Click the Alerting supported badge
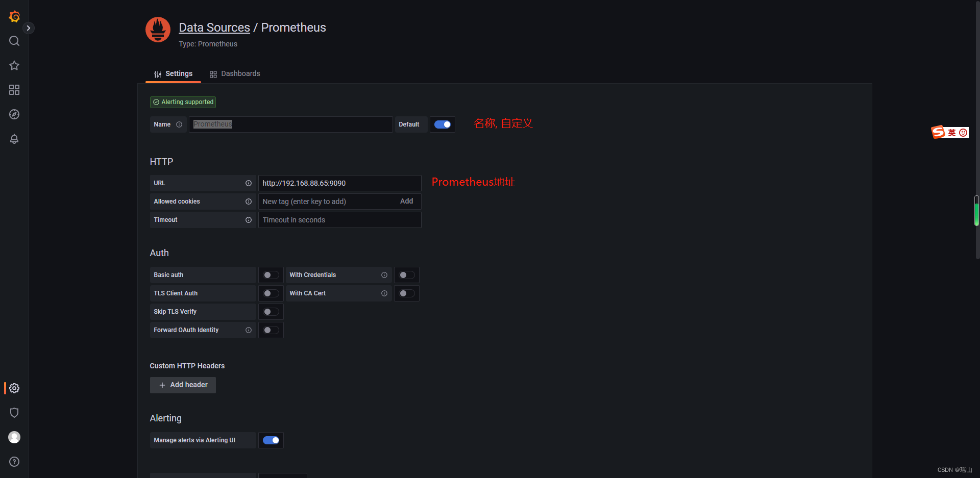Image resolution: width=980 pixels, height=478 pixels. click(183, 102)
